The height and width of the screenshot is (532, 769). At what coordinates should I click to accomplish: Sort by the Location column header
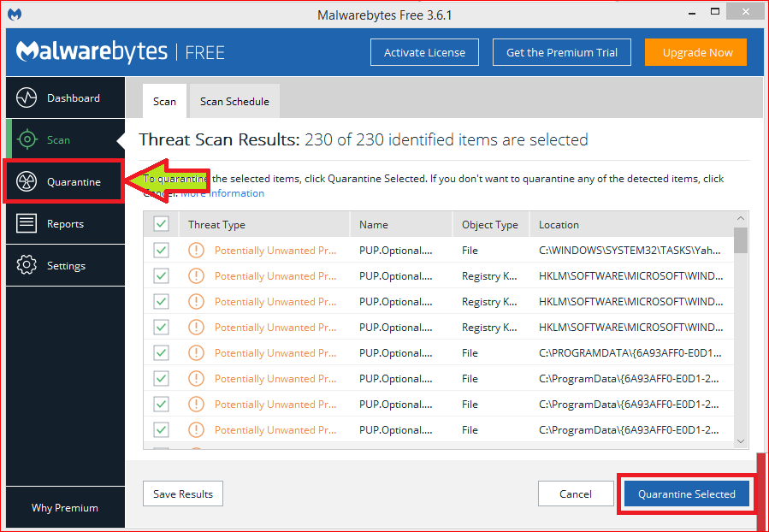[x=631, y=224]
